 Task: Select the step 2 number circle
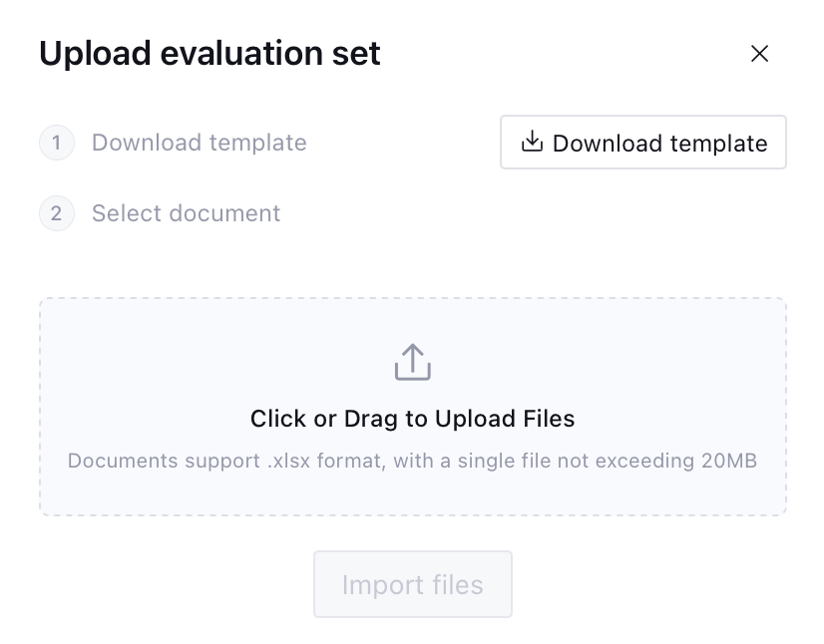(57, 213)
